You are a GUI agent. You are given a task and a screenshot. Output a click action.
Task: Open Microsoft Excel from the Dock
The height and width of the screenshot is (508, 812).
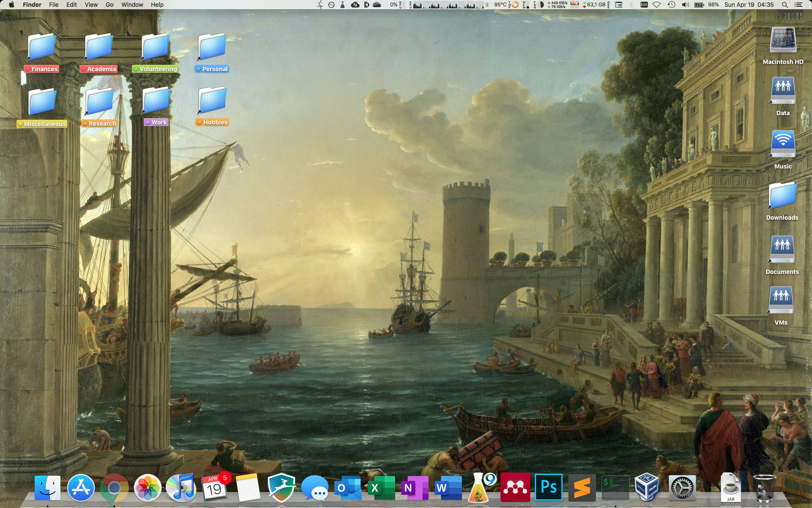[381, 488]
